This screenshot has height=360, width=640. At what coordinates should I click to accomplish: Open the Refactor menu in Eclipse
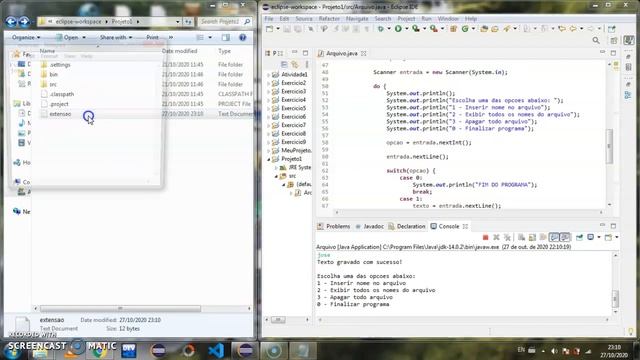329,19
